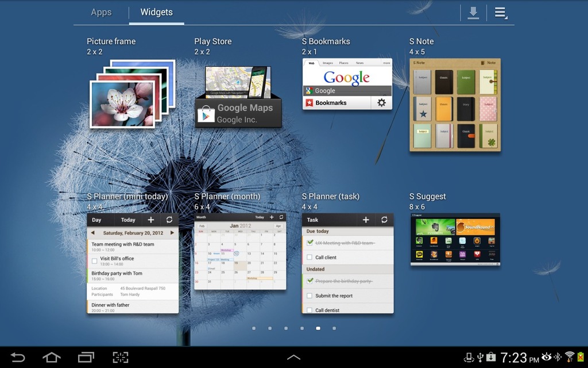Tap the Home navigation icon
The image size is (588, 368).
(x=52, y=357)
